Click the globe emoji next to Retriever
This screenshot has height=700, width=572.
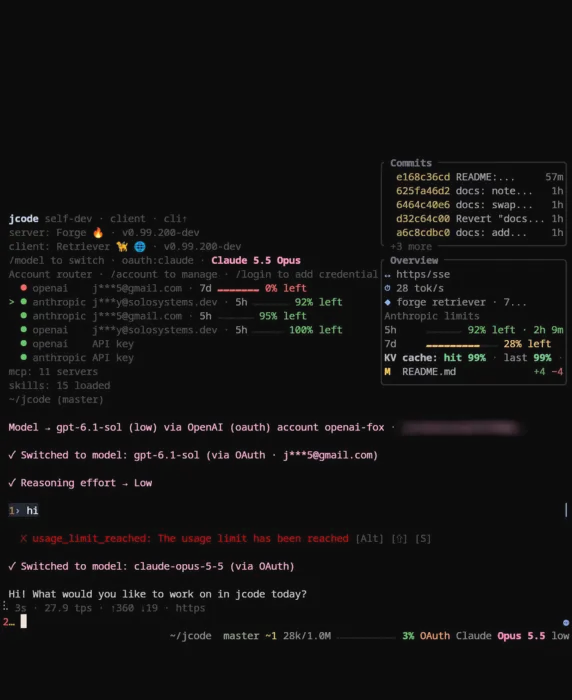tap(140, 246)
